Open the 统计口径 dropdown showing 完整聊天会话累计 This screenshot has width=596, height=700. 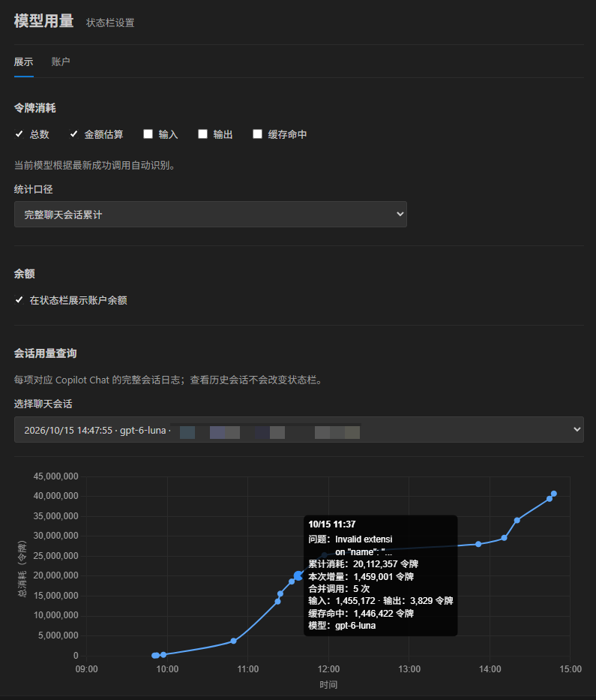211,215
